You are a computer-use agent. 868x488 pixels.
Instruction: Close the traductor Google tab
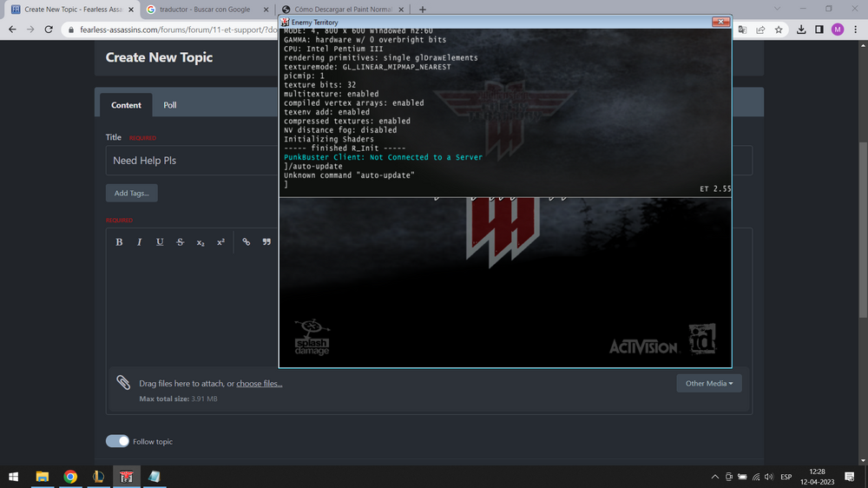[x=266, y=10]
